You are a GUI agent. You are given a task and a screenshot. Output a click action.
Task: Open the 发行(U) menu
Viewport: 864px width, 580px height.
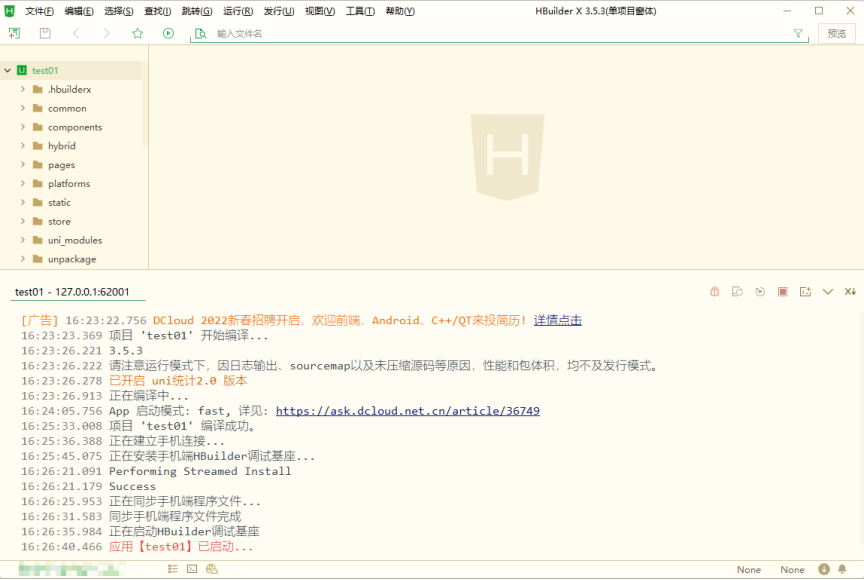pos(279,11)
